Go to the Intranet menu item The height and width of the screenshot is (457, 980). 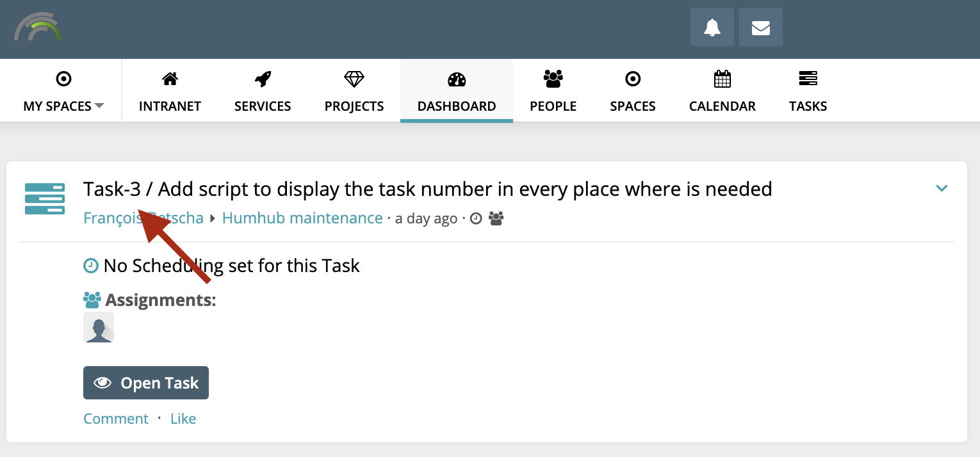coord(170,91)
